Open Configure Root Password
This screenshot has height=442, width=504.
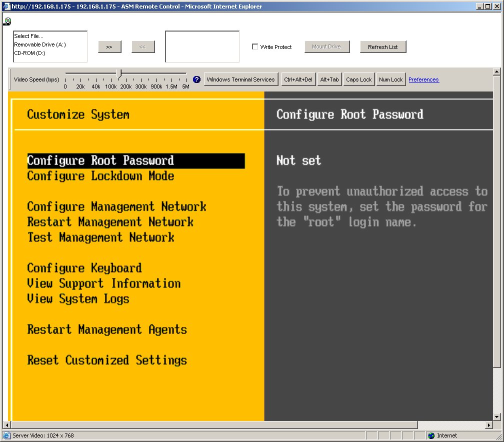tap(101, 160)
